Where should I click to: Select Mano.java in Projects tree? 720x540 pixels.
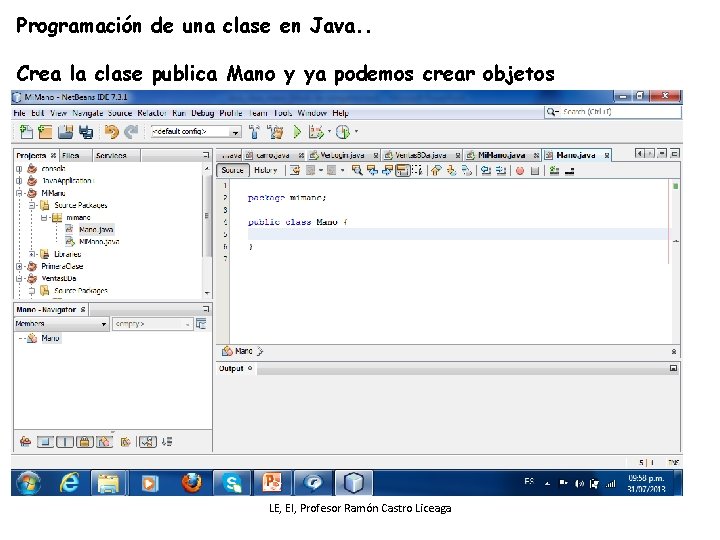[x=96, y=230]
